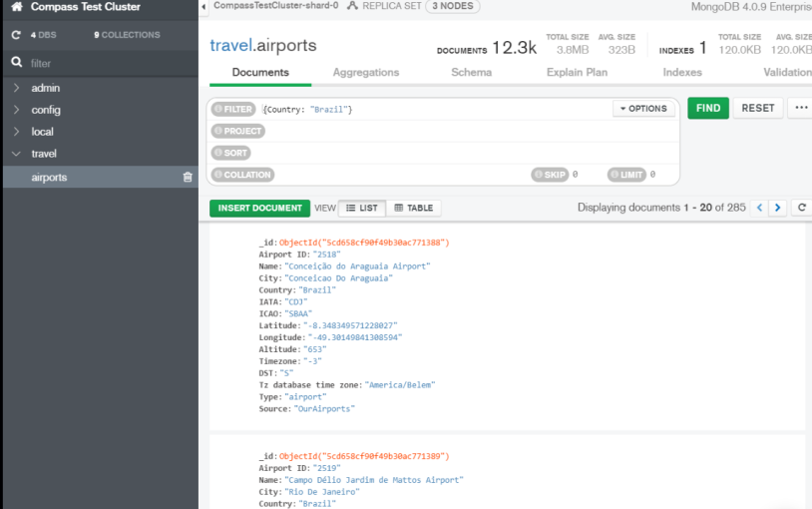Click the Longitude value "-49.30149841308594"
812x509 pixels.
tap(355, 337)
